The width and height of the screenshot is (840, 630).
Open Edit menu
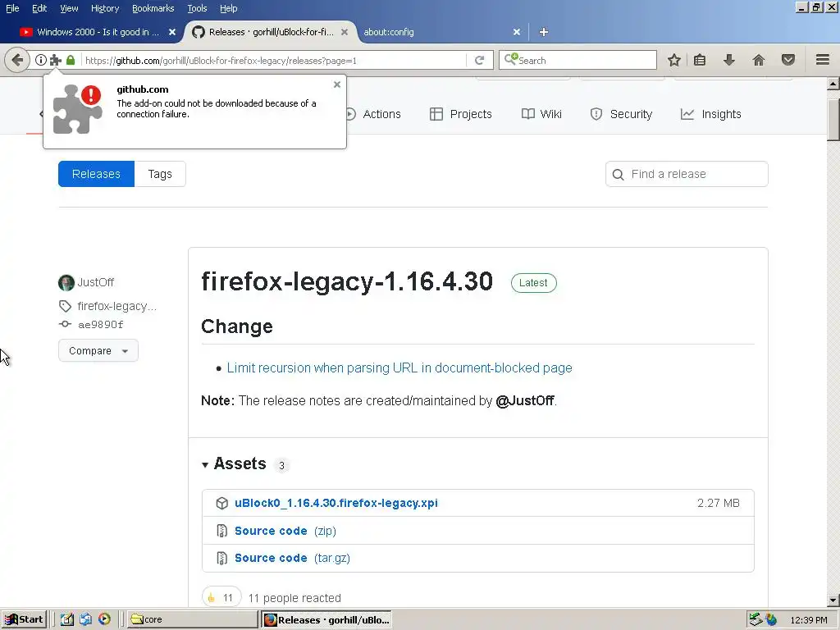(39, 8)
